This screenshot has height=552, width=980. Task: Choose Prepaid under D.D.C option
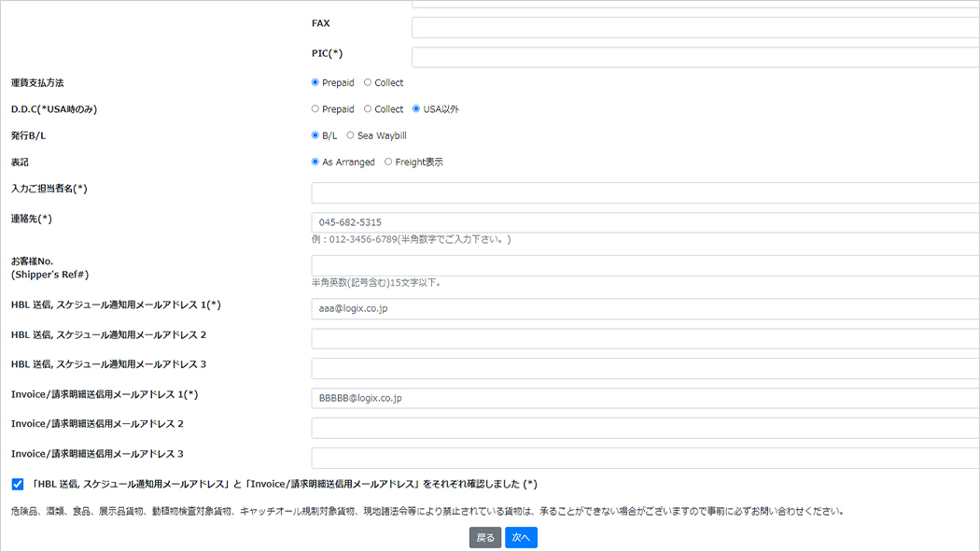315,109
